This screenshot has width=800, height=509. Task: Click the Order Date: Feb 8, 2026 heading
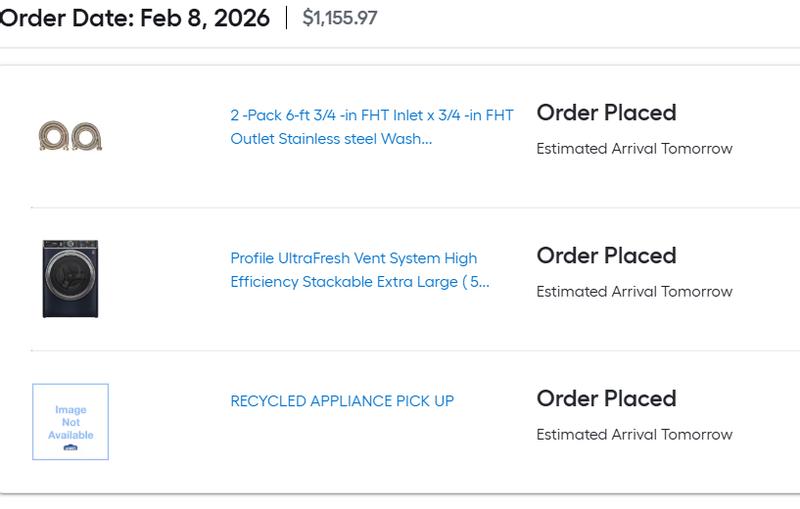(x=134, y=18)
